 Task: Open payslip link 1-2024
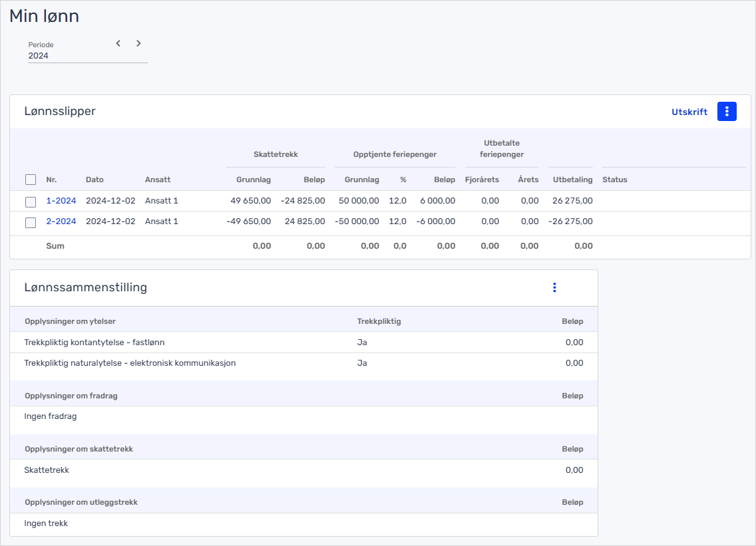click(x=61, y=200)
